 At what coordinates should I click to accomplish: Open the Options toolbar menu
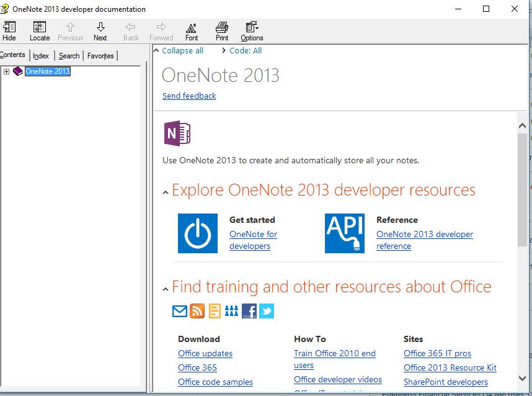click(x=252, y=31)
